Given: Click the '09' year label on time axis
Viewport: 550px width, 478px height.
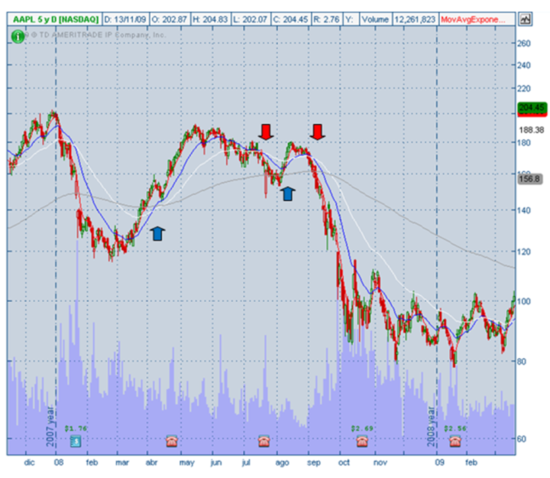Looking at the screenshot, I should click(x=440, y=463).
